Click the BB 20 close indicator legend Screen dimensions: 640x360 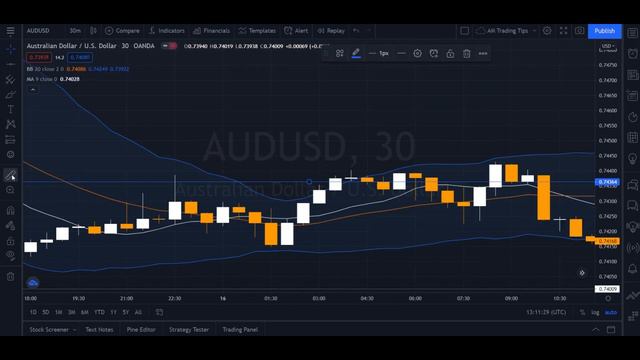(78, 69)
